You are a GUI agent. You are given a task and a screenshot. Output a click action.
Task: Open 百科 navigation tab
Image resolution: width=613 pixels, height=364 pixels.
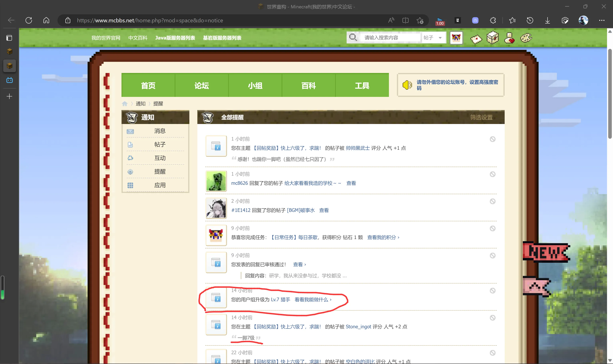(308, 85)
